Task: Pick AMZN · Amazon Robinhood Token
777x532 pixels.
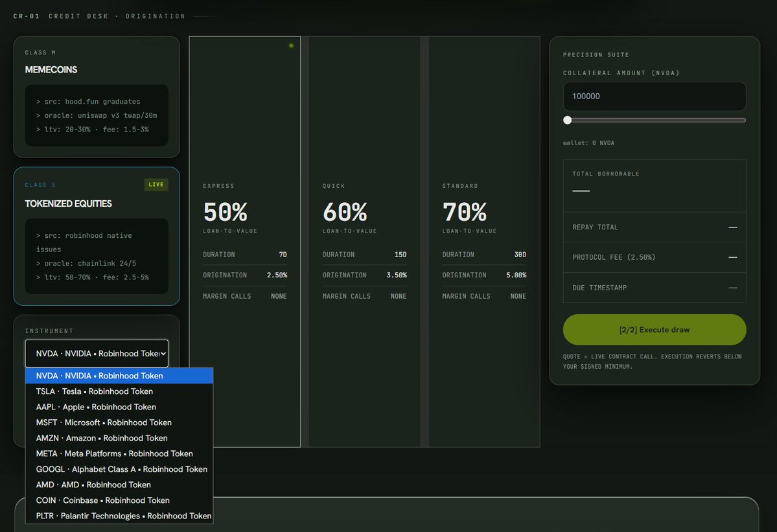Action: click(119, 438)
